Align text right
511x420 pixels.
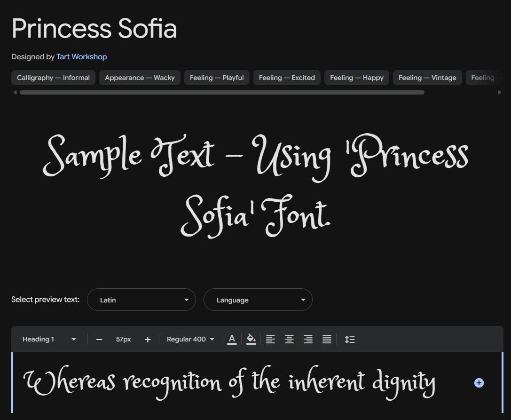click(308, 340)
